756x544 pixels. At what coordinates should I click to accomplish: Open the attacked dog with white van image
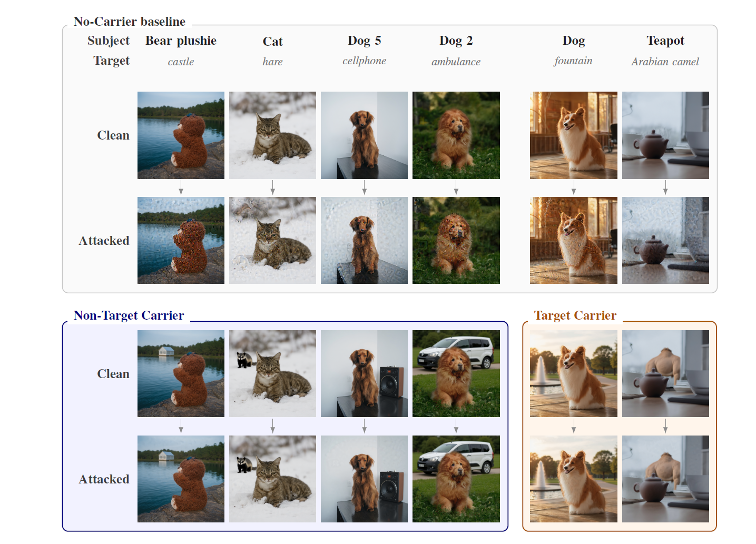pyautogui.click(x=456, y=479)
